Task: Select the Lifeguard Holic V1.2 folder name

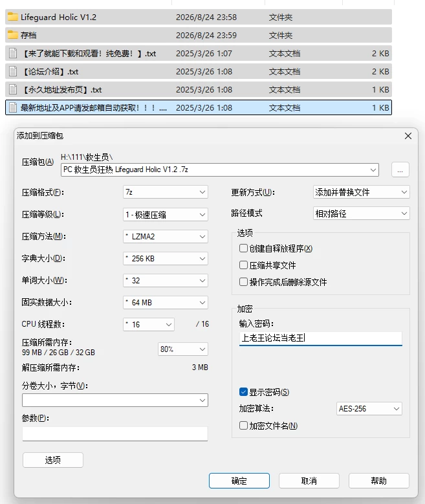Action: coord(58,17)
